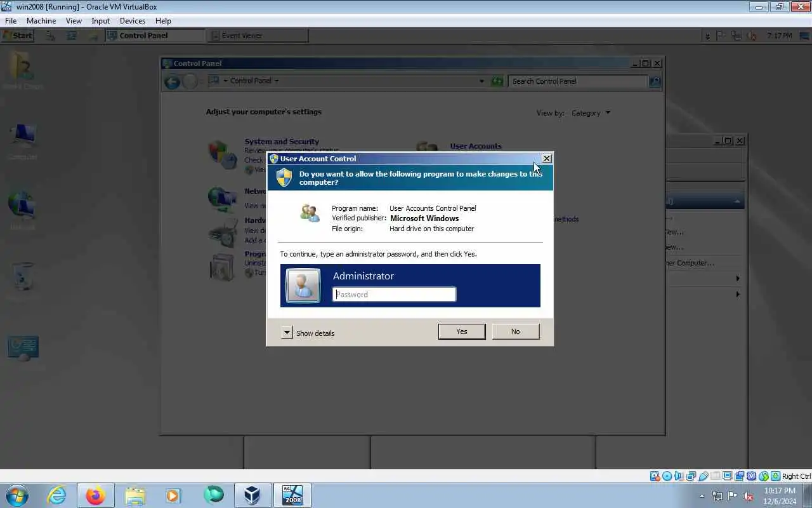Open the VirtualBox View menu
Image resolution: width=812 pixels, height=508 pixels.
[x=74, y=21]
